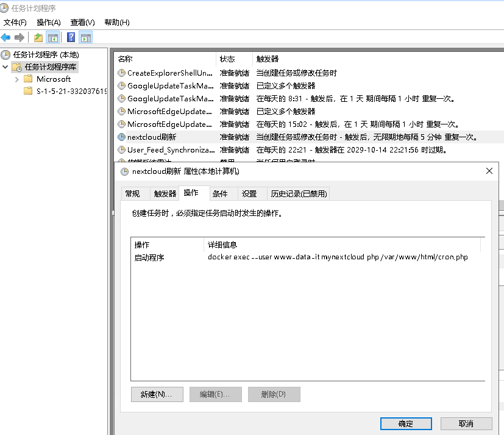
Task: Click the nextcloud刷新 task clock icon
Action: coord(121,137)
